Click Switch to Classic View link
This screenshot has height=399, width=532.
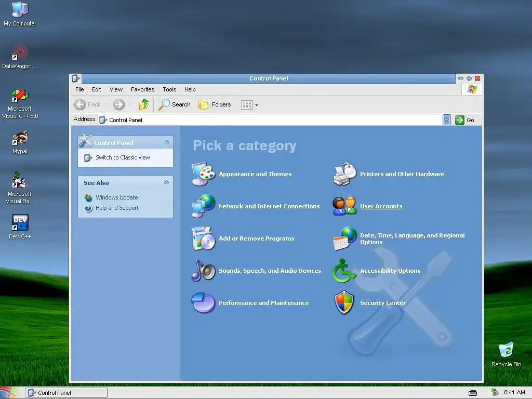click(x=123, y=157)
